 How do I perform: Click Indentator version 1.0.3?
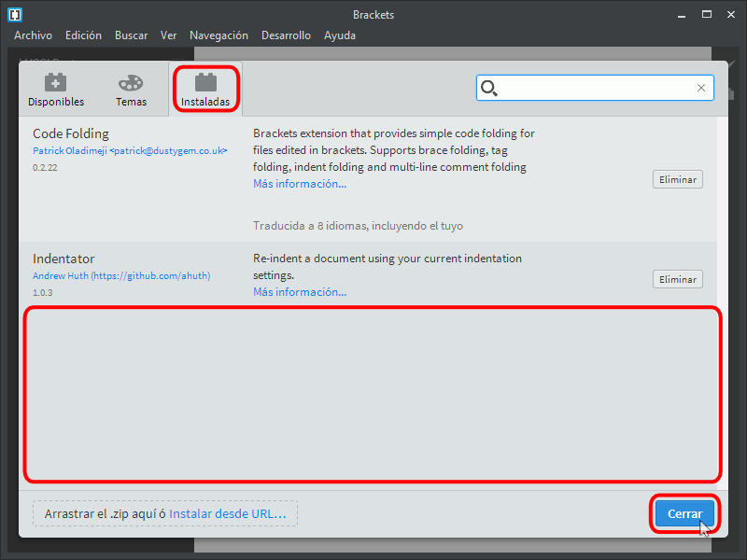[42, 293]
